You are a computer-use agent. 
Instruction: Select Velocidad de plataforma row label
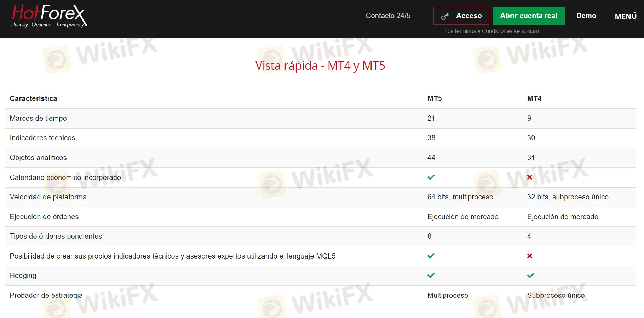click(48, 197)
